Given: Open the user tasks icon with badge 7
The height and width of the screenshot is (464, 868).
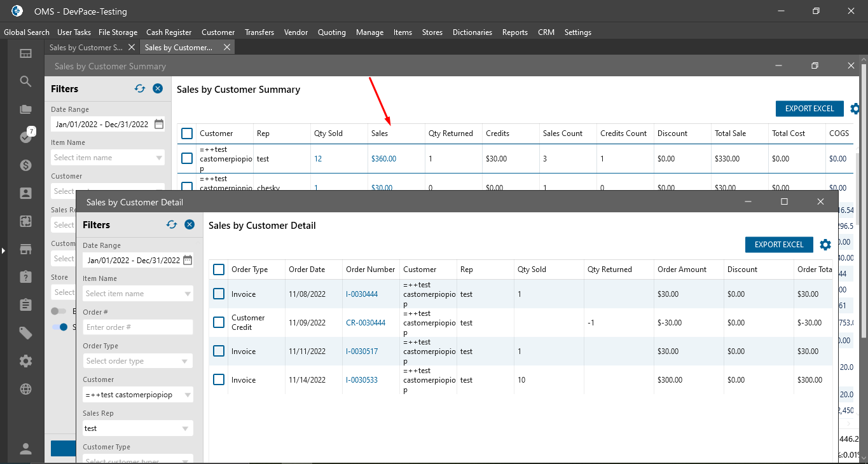Looking at the screenshot, I should point(25,137).
